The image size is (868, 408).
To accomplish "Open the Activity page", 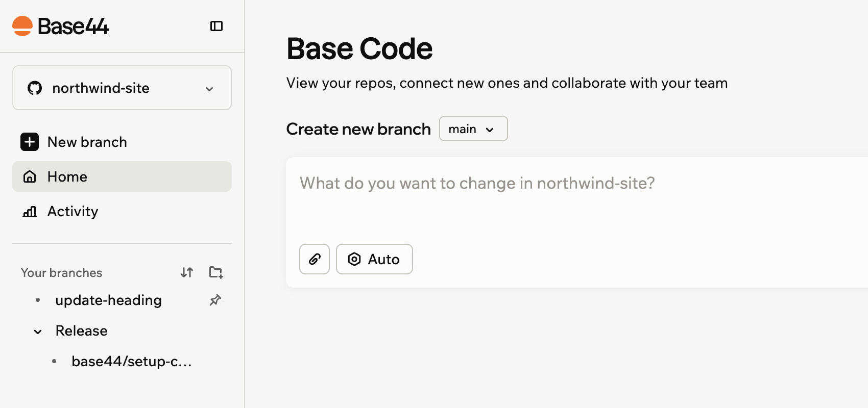I will click(x=122, y=211).
